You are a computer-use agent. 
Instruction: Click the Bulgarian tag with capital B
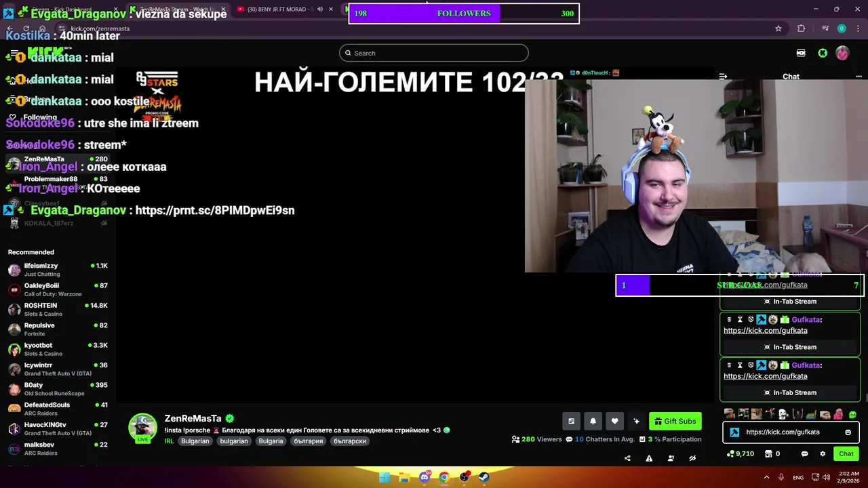[x=195, y=441]
